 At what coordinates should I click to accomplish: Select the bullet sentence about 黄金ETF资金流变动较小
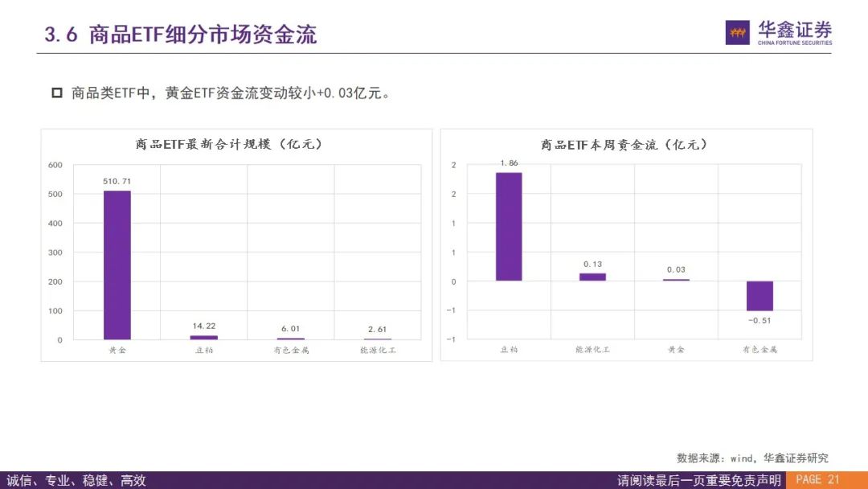231,93
